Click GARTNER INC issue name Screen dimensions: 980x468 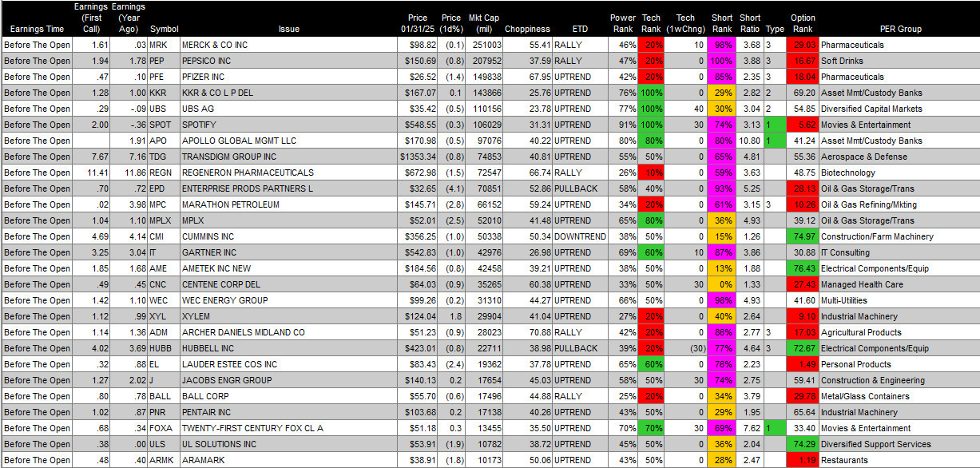210,252
